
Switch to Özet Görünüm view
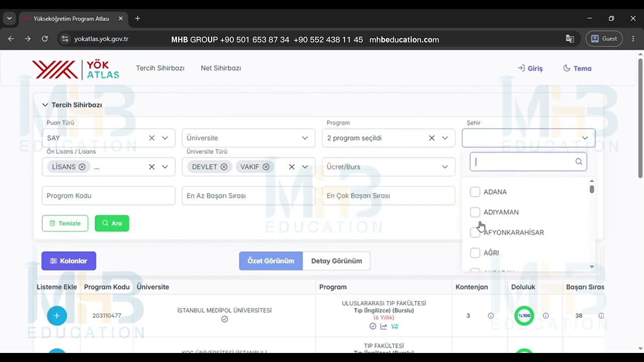click(x=271, y=261)
